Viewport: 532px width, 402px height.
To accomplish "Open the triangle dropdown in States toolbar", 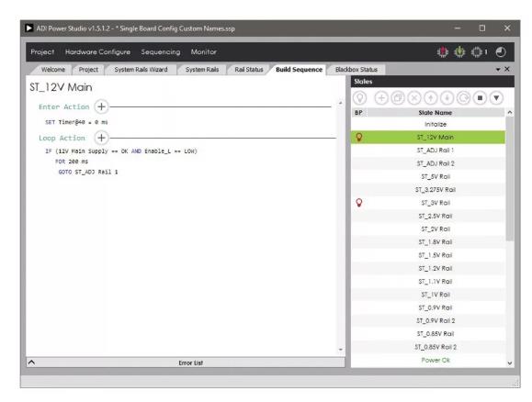I will 496,98.
